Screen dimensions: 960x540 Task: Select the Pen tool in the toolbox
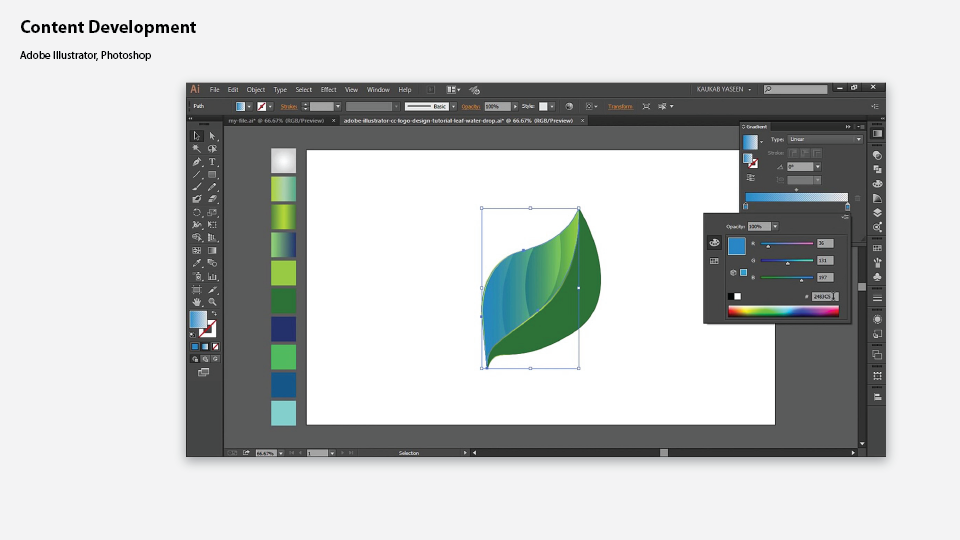point(197,161)
